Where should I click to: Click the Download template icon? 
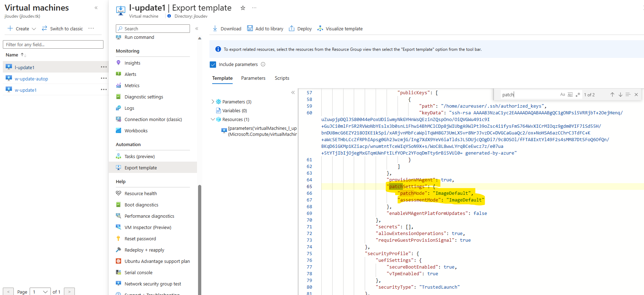tap(215, 29)
